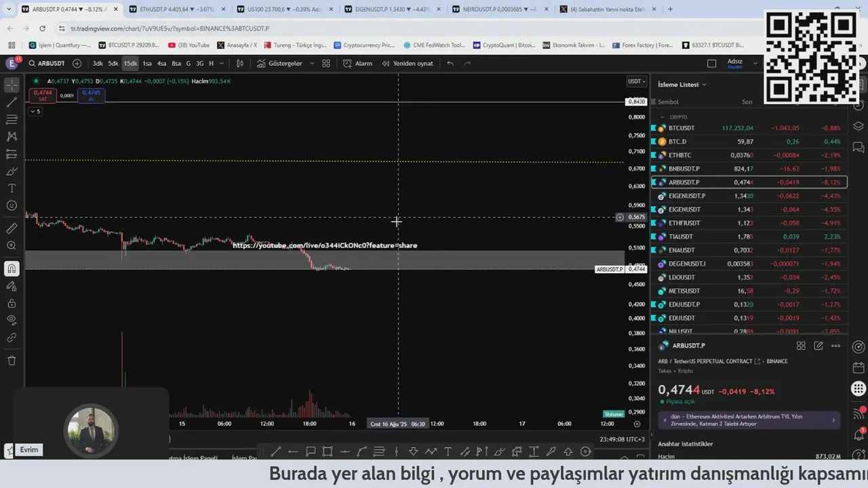This screenshot has width=868, height=488.
Task: Select METISUSDT in watchlist
Action: click(x=749, y=291)
